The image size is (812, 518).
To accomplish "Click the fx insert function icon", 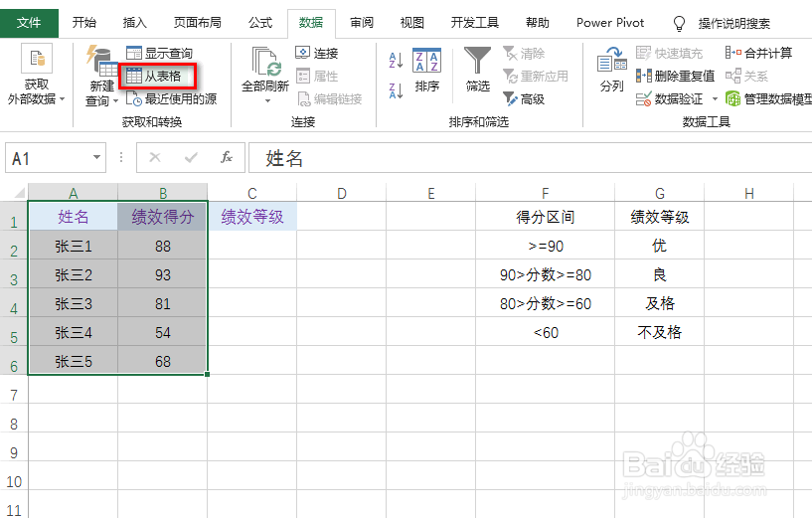I will coord(227,157).
